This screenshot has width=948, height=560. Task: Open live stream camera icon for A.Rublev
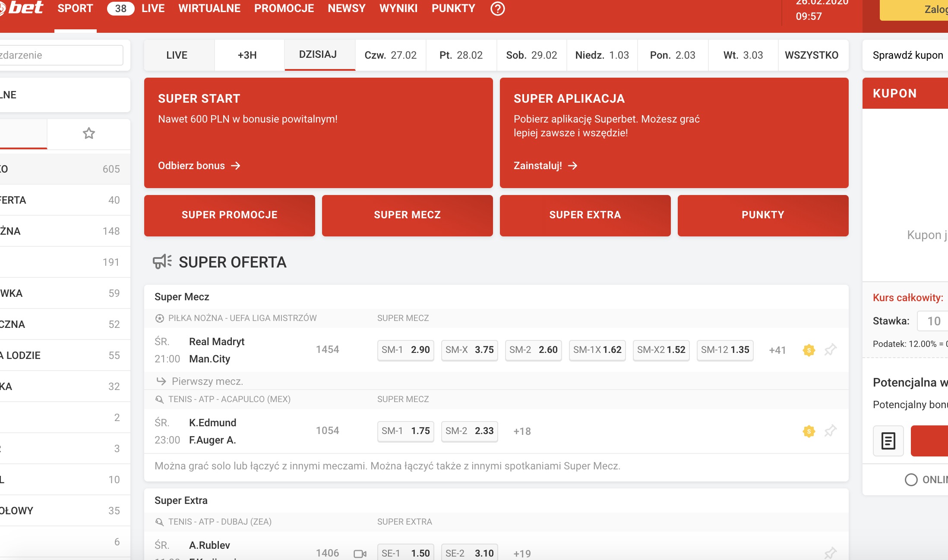(360, 554)
